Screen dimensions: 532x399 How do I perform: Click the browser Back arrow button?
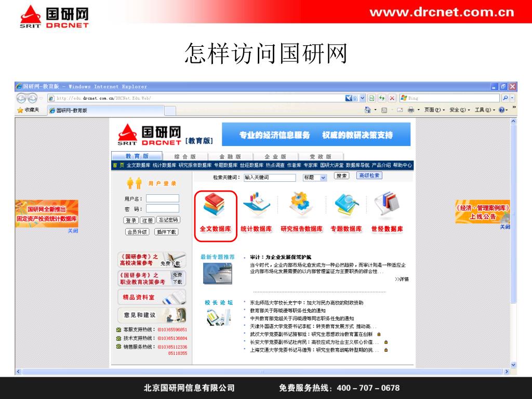point(21,98)
